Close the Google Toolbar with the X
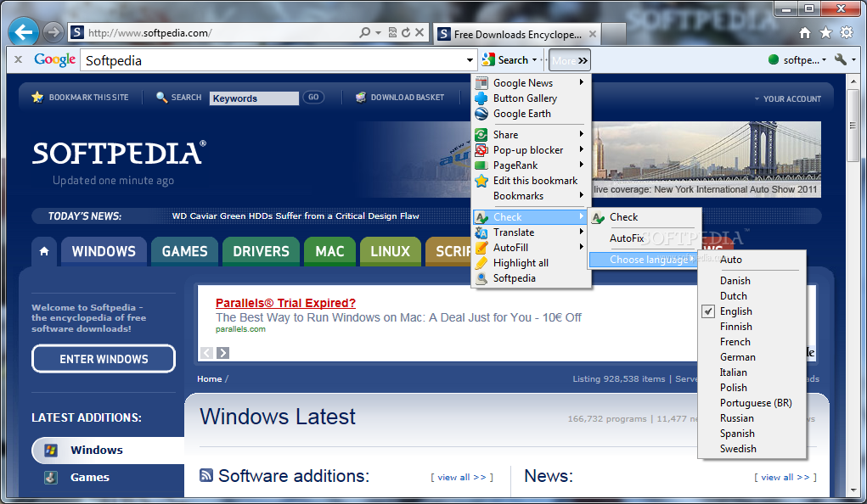 tap(18, 59)
